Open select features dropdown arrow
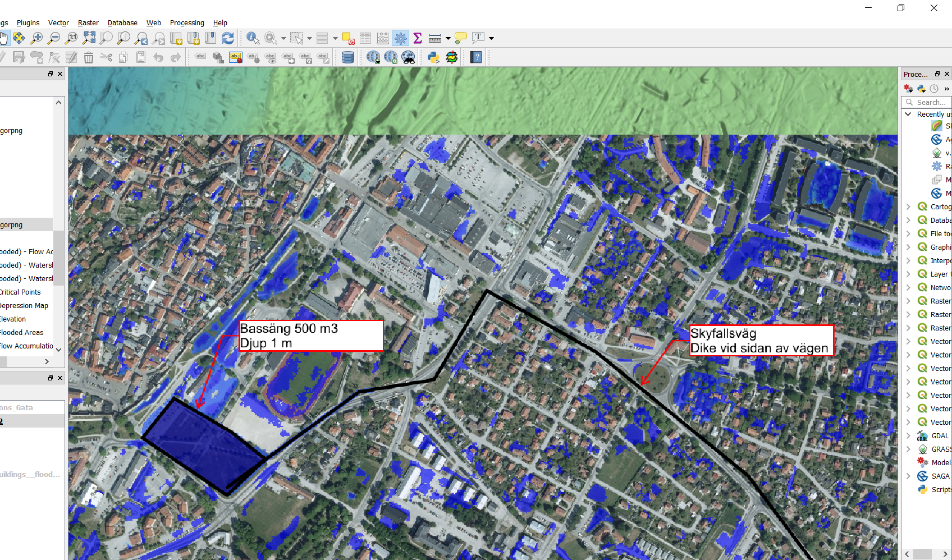The width and height of the screenshot is (952, 560). 309,38
